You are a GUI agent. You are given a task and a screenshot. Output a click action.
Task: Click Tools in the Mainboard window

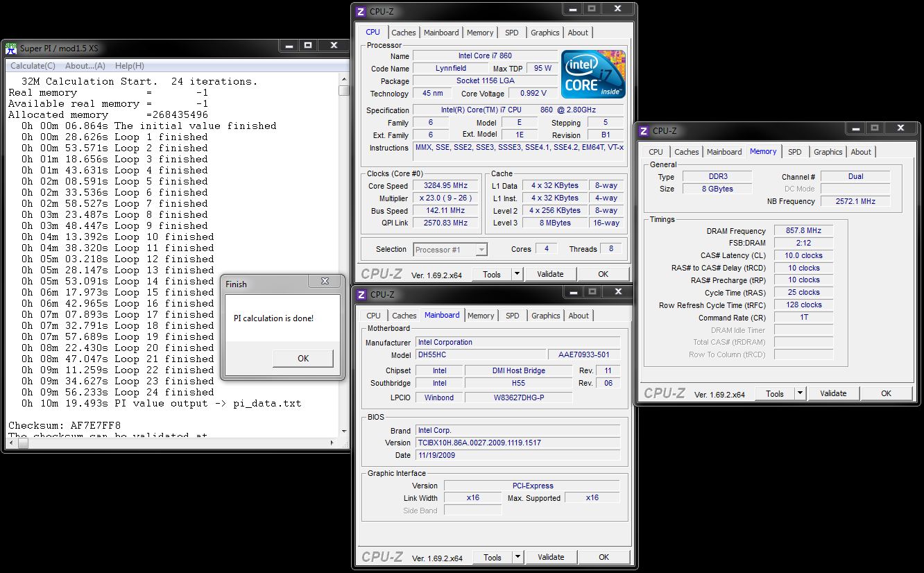pos(493,557)
